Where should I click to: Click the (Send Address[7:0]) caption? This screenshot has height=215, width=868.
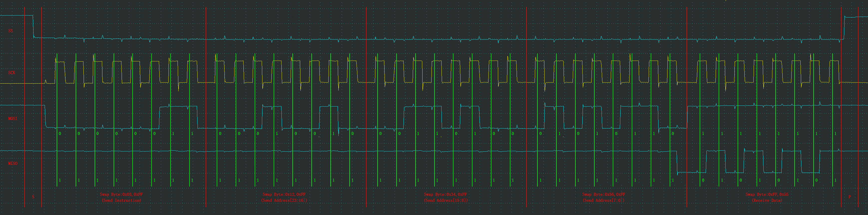[604, 200]
